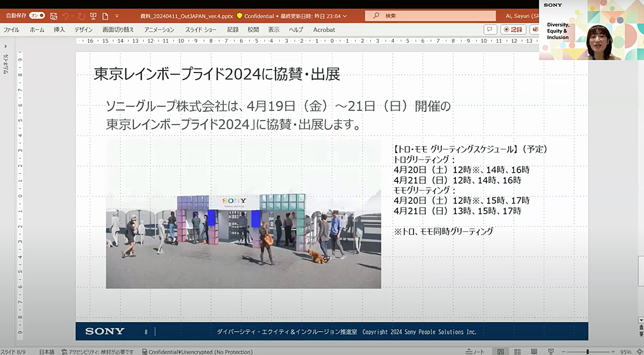644x355 pixels.
Task: Click the ソニーグループ株式会社は body text box
Action: [x=278, y=115]
